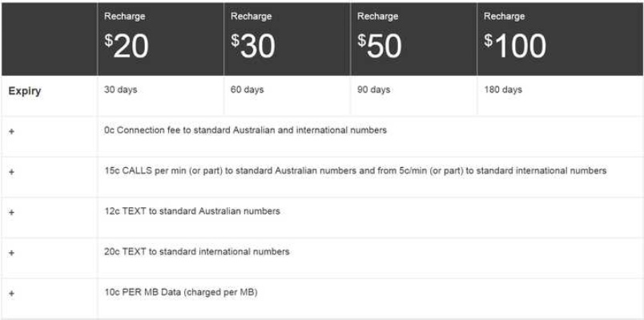
Task: Click the 30 days expiry cell
Action: [x=121, y=90]
